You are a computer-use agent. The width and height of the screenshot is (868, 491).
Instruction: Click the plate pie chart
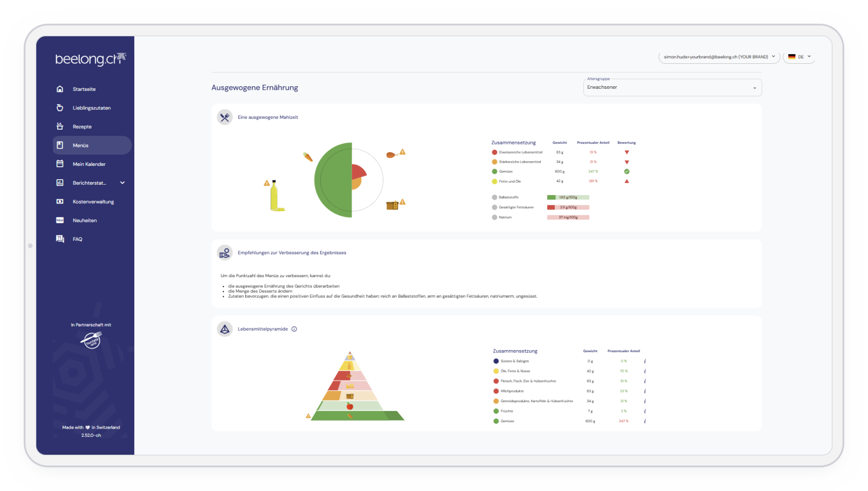(348, 180)
